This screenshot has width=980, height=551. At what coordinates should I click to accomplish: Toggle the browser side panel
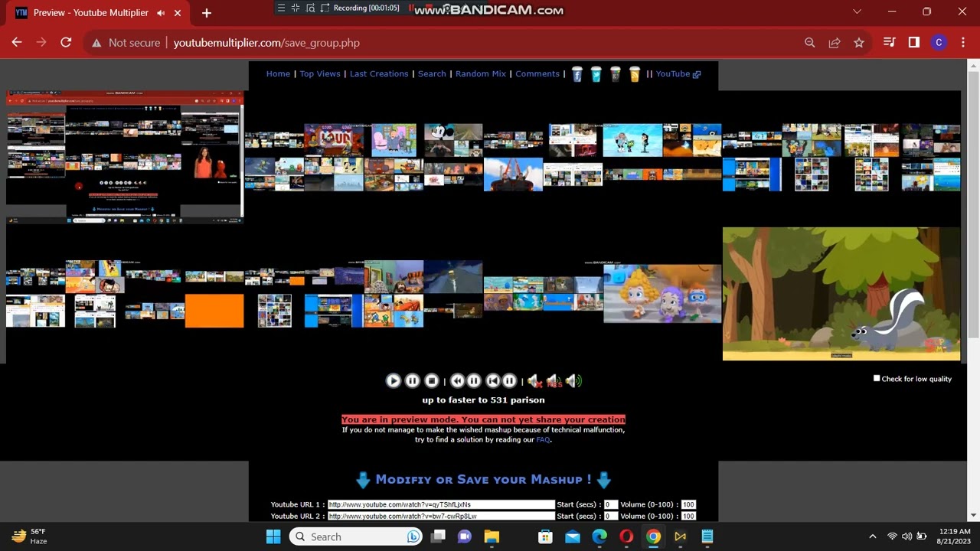913,43
